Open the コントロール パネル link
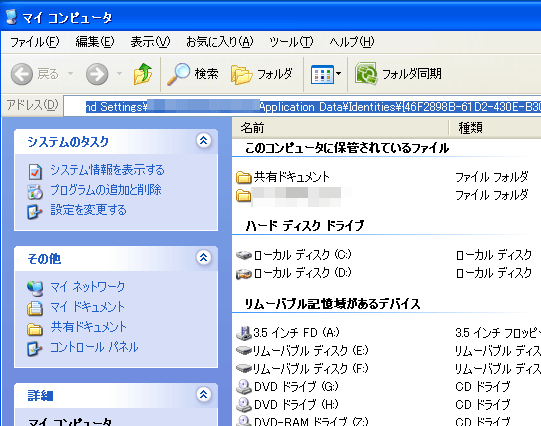 [x=94, y=347]
